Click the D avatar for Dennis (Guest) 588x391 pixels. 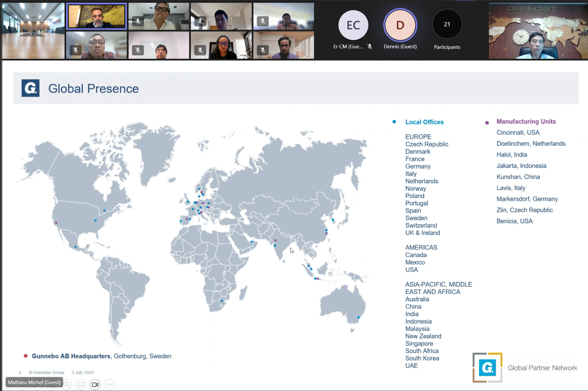coord(400,25)
